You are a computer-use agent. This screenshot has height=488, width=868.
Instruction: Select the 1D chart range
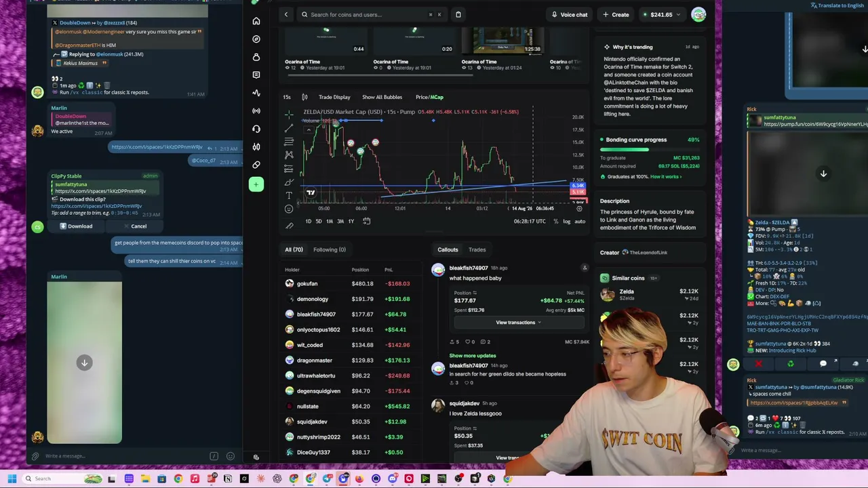308,221
